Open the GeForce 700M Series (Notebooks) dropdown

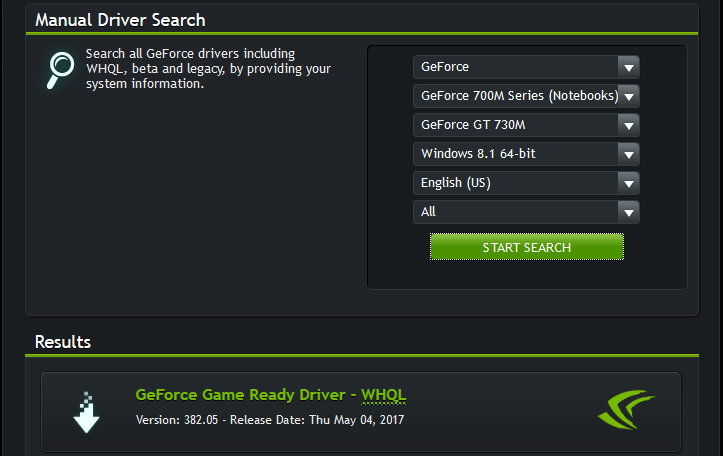526,96
